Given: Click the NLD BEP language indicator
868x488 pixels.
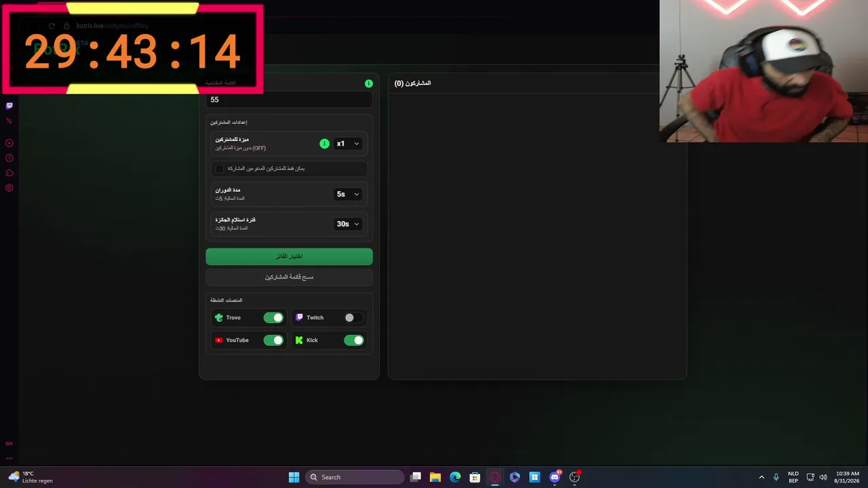Looking at the screenshot, I should point(793,477).
